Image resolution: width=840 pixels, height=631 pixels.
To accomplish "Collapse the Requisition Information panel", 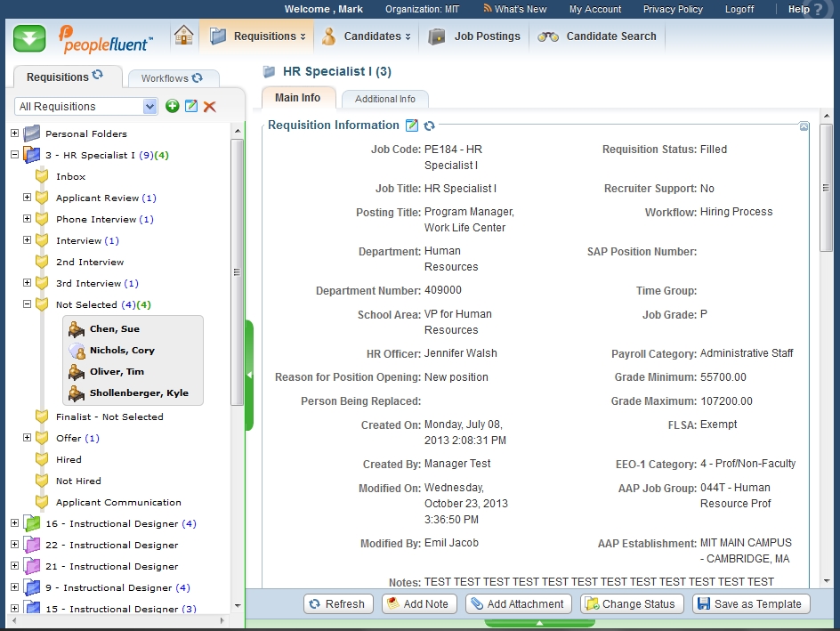I will pyautogui.click(x=804, y=126).
